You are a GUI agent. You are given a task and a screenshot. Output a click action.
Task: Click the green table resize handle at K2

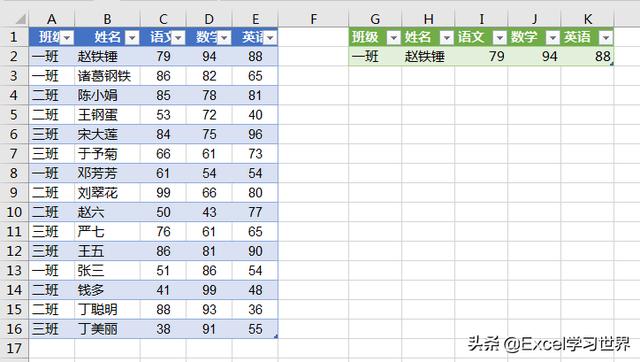pos(612,64)
